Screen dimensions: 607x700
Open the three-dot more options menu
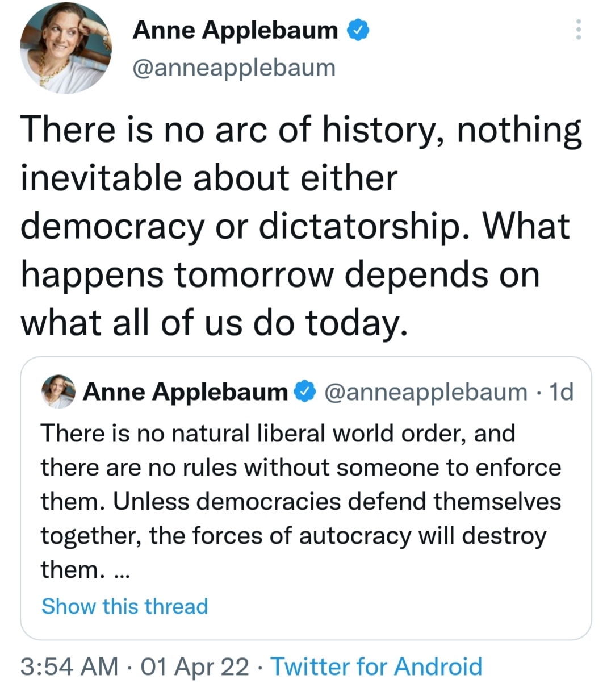point(578,30)
